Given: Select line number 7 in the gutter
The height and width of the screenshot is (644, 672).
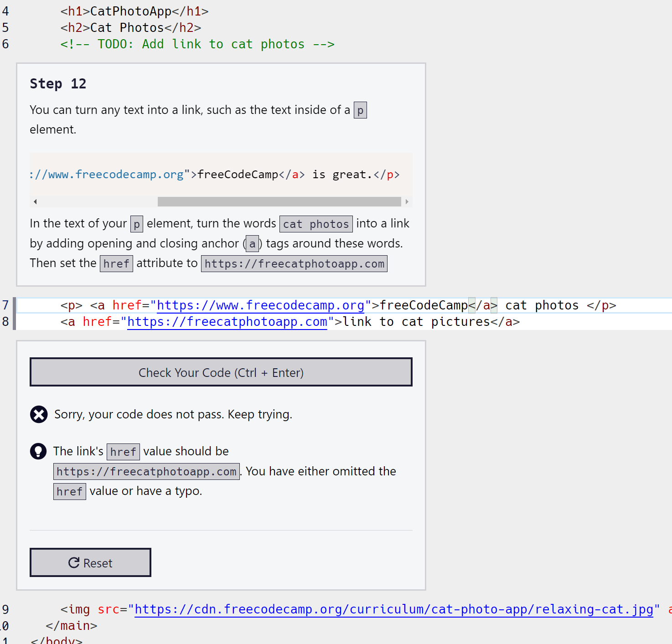Looking at the screenshot, I should [5, 305].
